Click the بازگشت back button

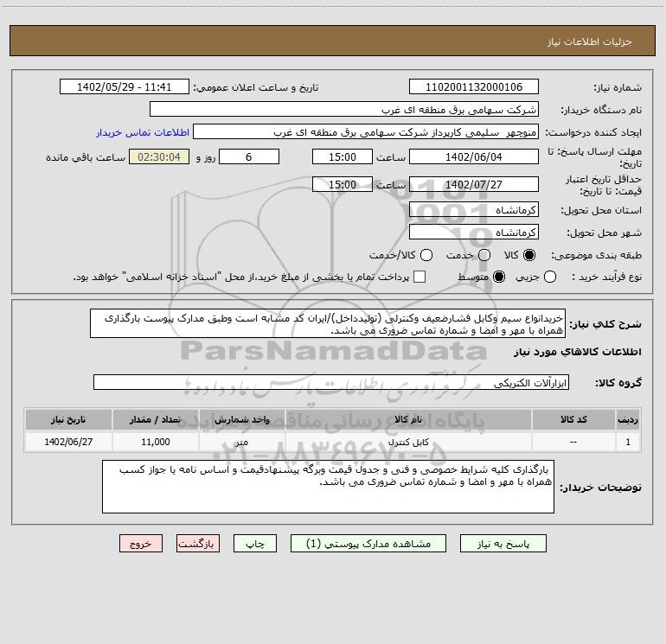[198, 544]
